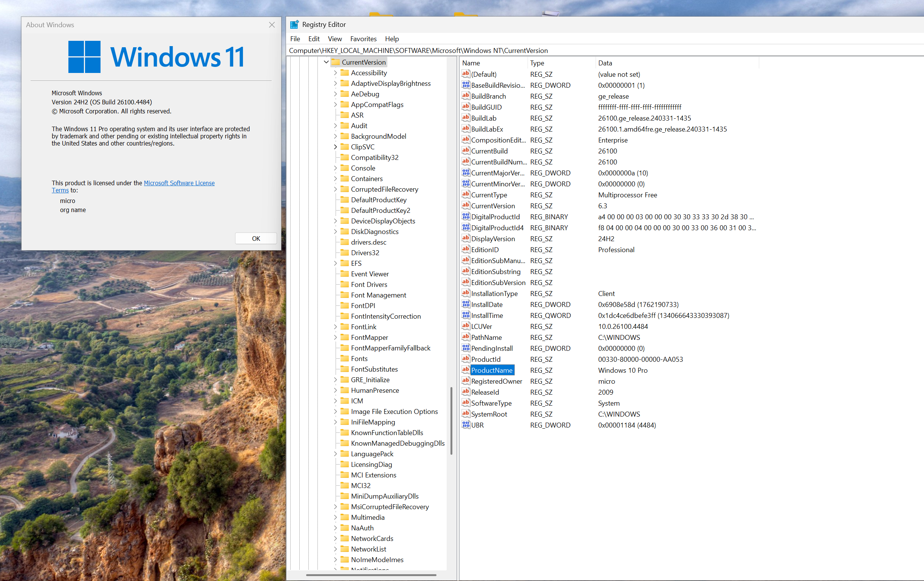Click the DigitalProductId binary value icon
The image size is (924, 581).
(466, 217)
